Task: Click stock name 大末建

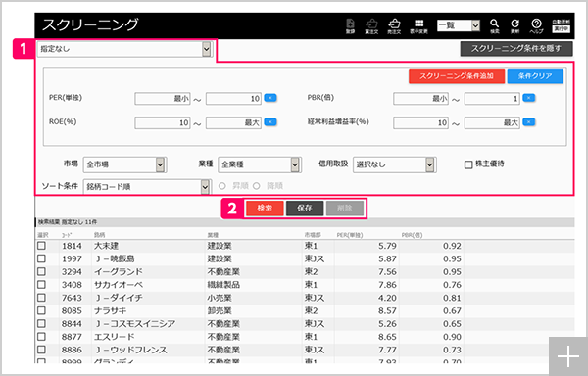Action: click(106, 246)
